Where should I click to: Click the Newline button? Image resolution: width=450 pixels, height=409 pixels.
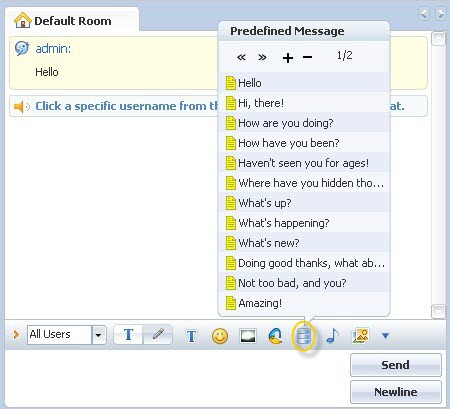click(x=396, y=392)
